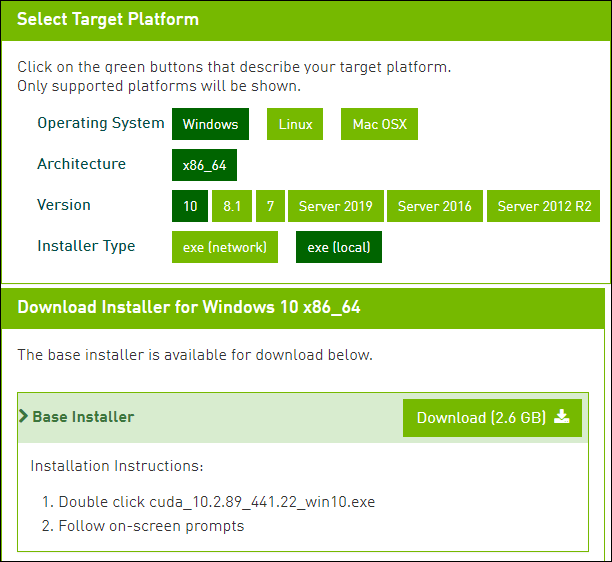Click the download arrow icon
The height and width of the screenshot is (562, 612).
[561, 417]
